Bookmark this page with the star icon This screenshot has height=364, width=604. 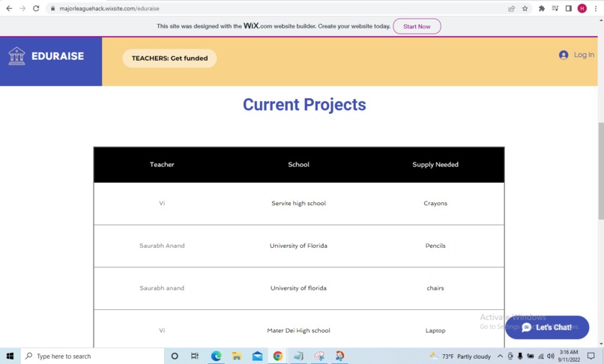[x=525, y=8]
